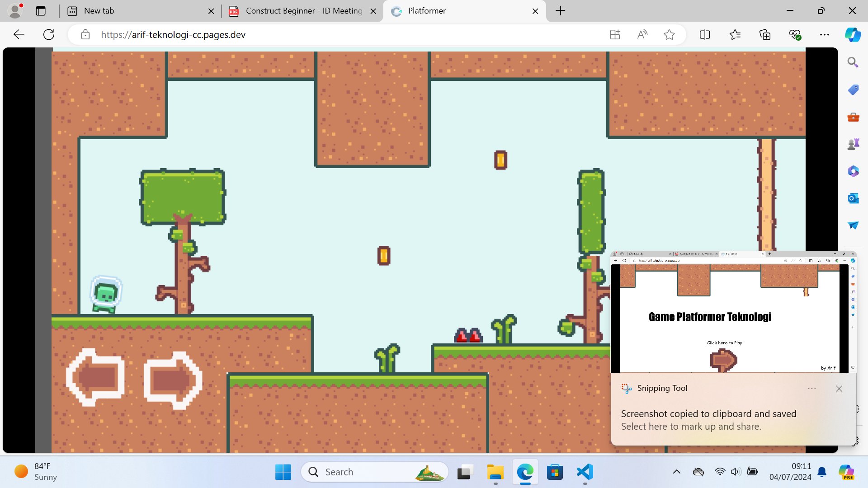The image size is (868, 488).
Task: Open browser Collections icon
Action: pyautogui.click(x=765, y=35)
